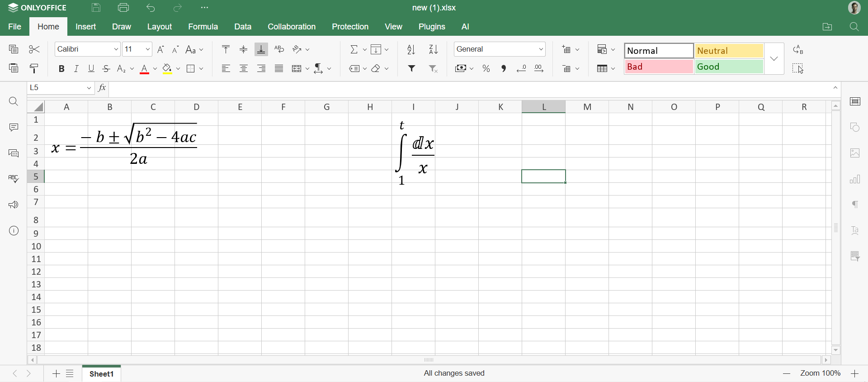Click the Sheet1 tab
The width and height of the screenshot is (868, 382).
(x=102, y=374)
